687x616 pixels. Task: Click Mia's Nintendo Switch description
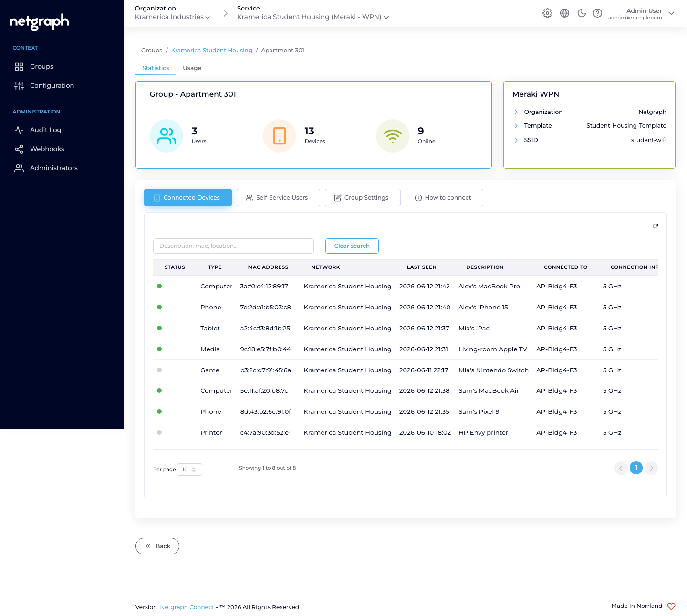point(493,370)
